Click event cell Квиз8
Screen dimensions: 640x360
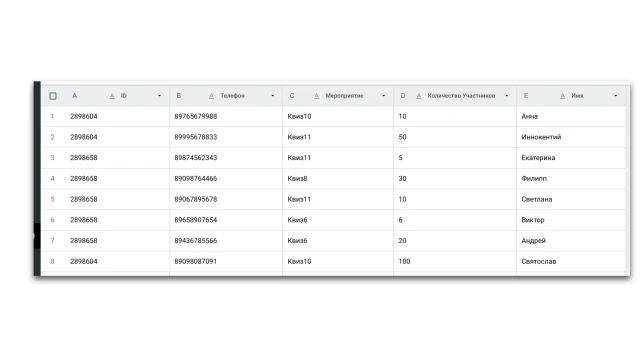pos(338,179)
